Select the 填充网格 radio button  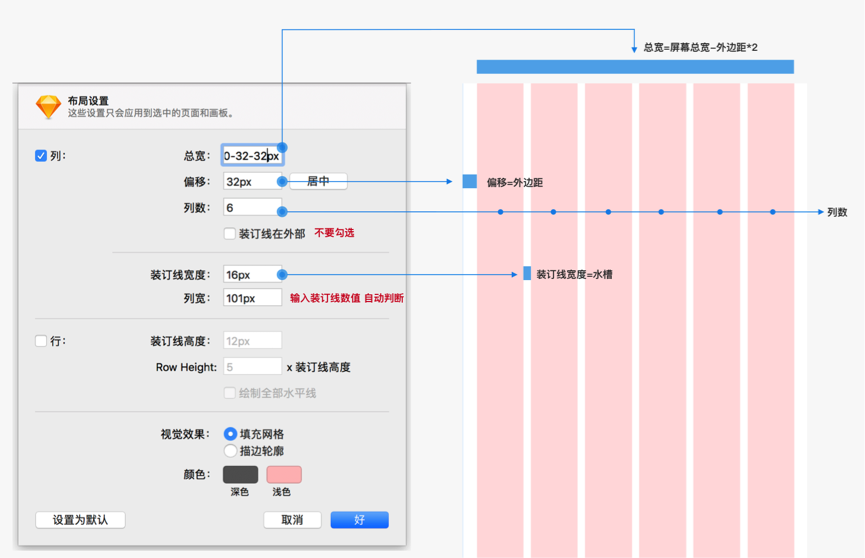(x=231, y=434)
